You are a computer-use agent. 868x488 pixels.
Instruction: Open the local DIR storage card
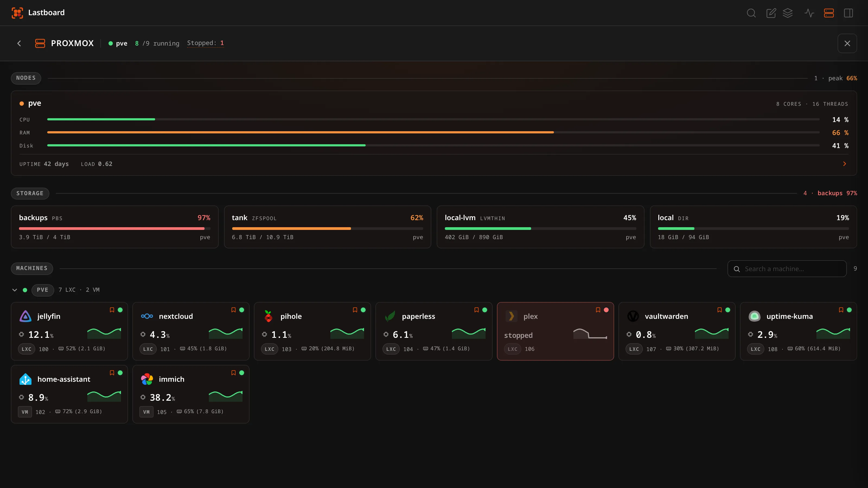click(754, 227)
